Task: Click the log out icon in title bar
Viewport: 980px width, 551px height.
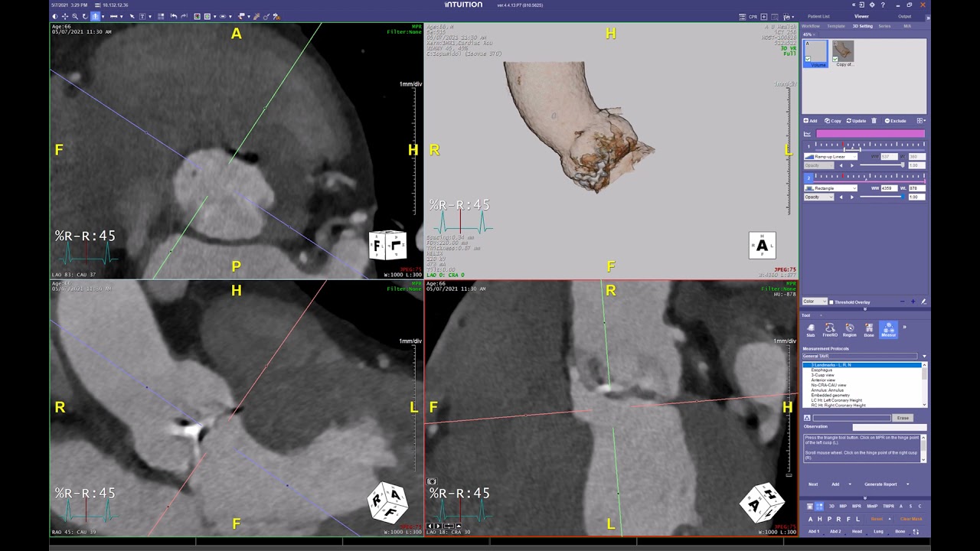Action: coord(862,5)
